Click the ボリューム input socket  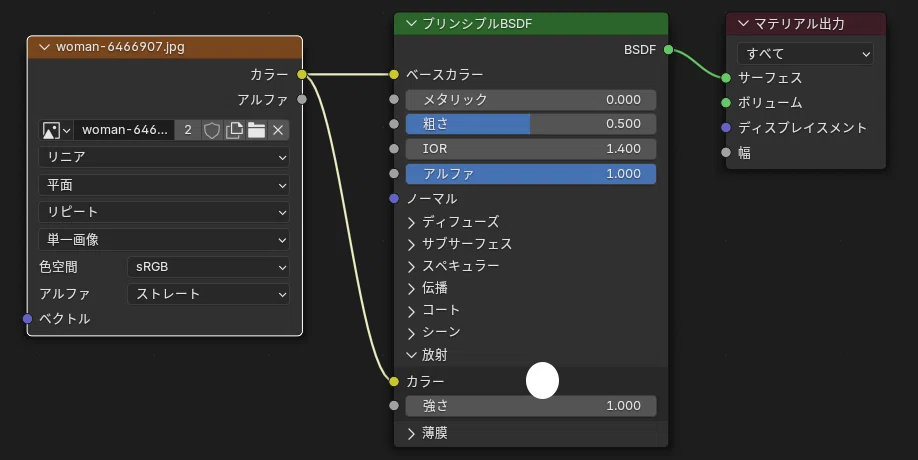(726, 102)
